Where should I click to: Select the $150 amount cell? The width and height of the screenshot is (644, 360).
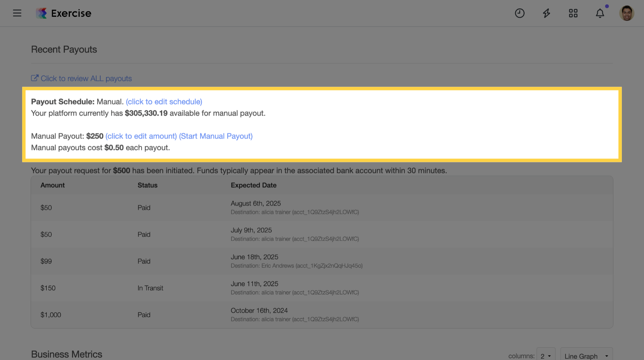48,288
